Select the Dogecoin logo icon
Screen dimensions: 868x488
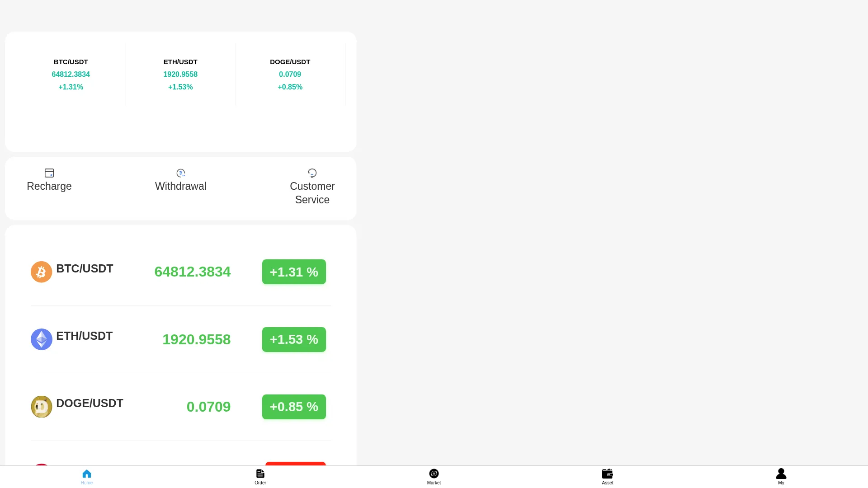click(41, 407)
